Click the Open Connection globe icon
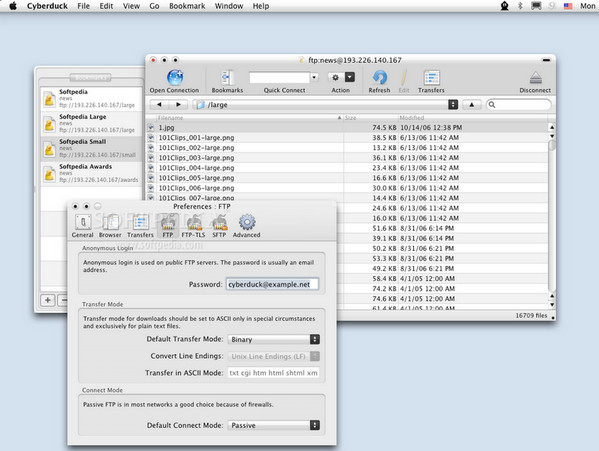Viewport: 599px width, 451px height. tap(175, 78)
